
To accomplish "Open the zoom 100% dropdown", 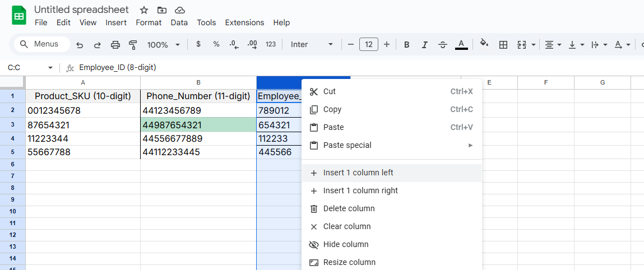I will pyautogui.click(x=163, y=45).
